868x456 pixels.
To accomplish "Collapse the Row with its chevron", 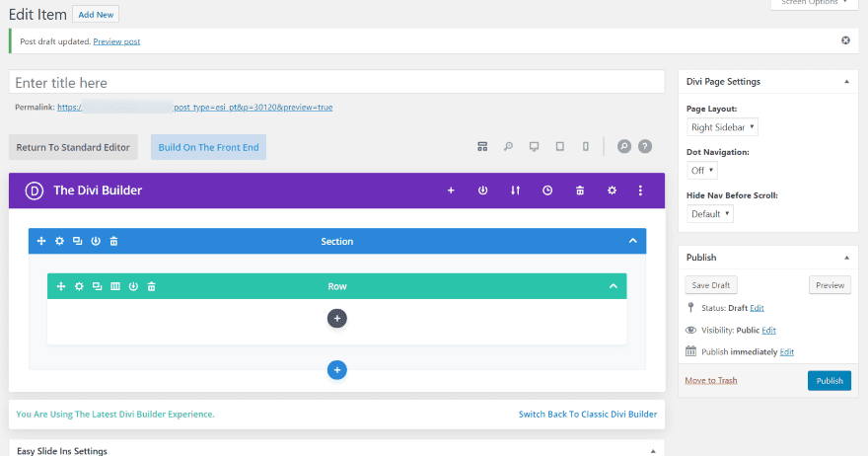I will [614, 286].
